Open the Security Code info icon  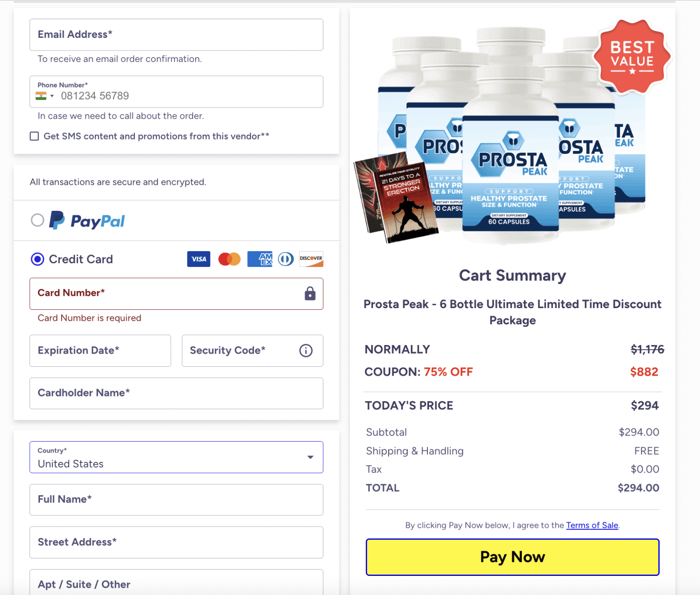306,351
